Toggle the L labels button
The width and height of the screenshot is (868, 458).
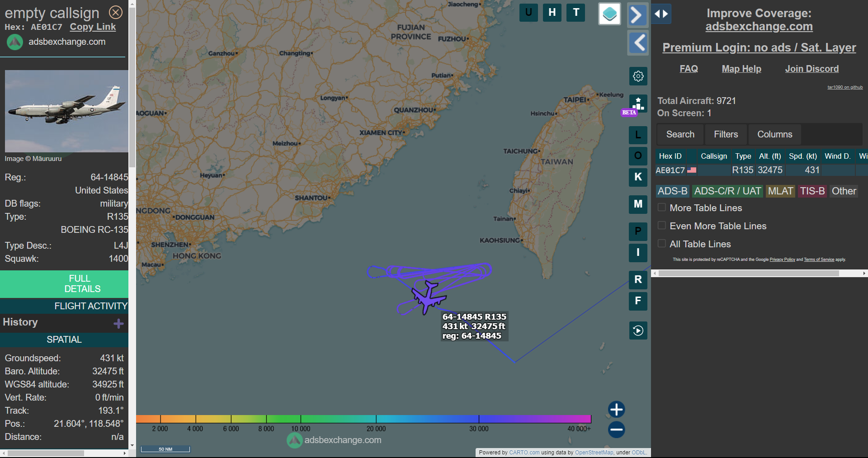point(638,135)
